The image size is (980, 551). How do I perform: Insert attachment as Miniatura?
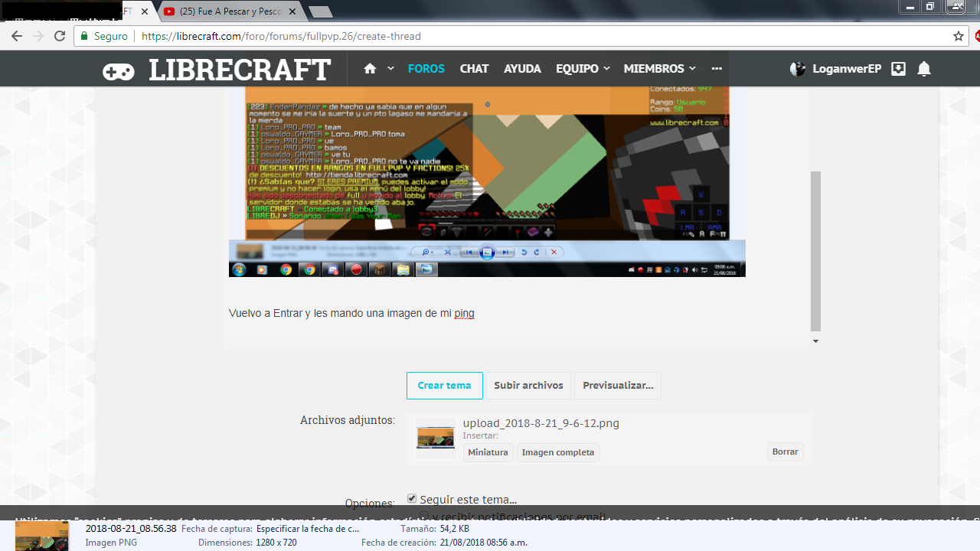point(488,452)
